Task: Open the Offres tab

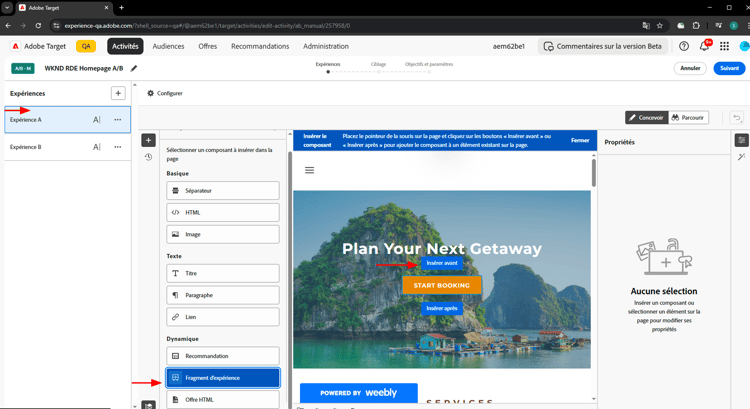Action: coord(208,46)
